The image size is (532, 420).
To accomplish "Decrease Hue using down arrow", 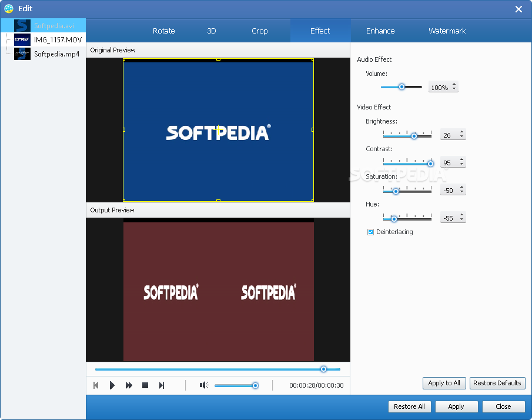I will click(462, 219).
